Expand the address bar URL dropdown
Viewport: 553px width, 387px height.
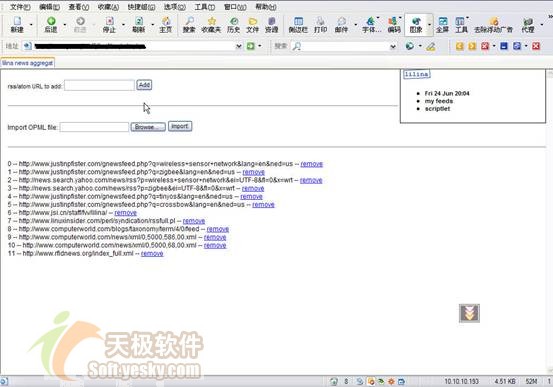(x=239, y=46)
